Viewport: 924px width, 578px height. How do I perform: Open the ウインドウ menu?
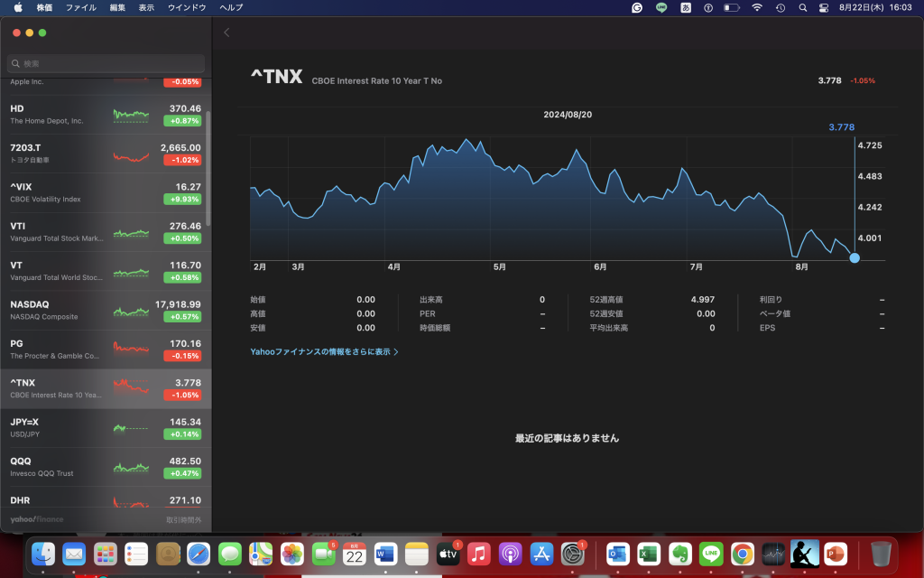tap(187, 7)
